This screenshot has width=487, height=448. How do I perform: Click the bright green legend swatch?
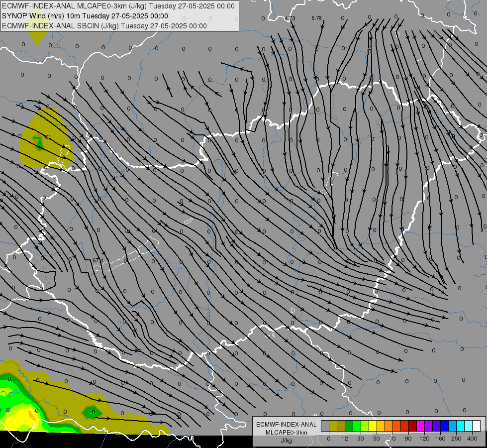point(357,426)
